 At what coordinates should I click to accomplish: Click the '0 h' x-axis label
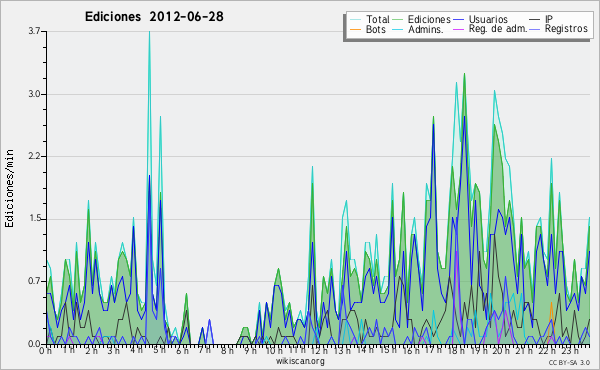click(46, 350)
